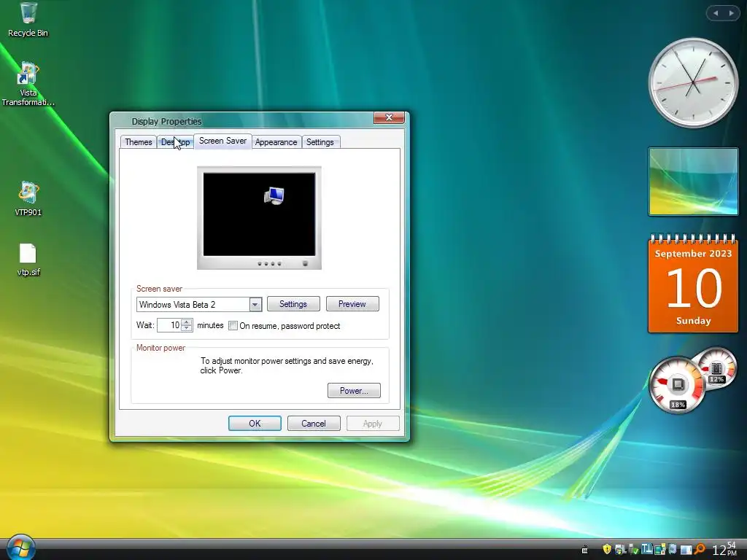Viewport: 747px width, 560px height.
Task: Select the vtp.sif file icon
Action: (28, 260)
